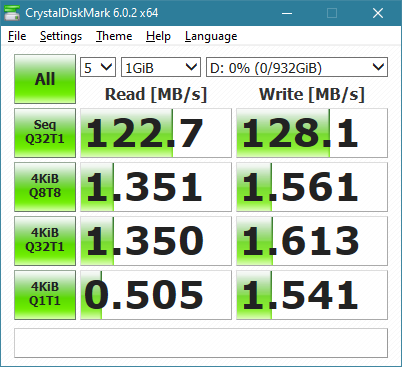
Task: Select the Seq write result 128.1
Action: pos(312,133)
